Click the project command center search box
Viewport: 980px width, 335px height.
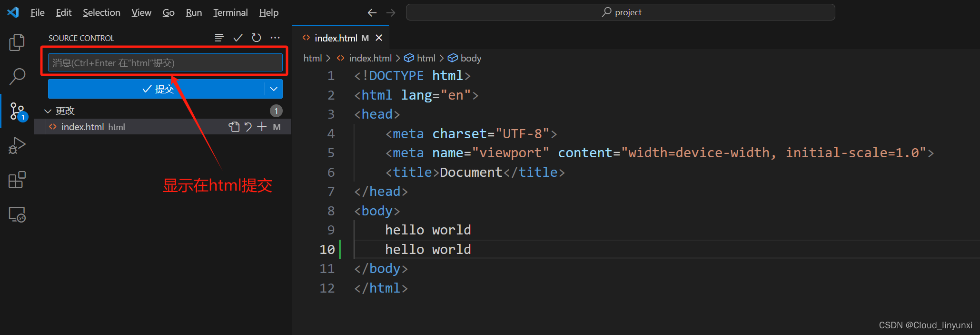[x=620, y=12]
